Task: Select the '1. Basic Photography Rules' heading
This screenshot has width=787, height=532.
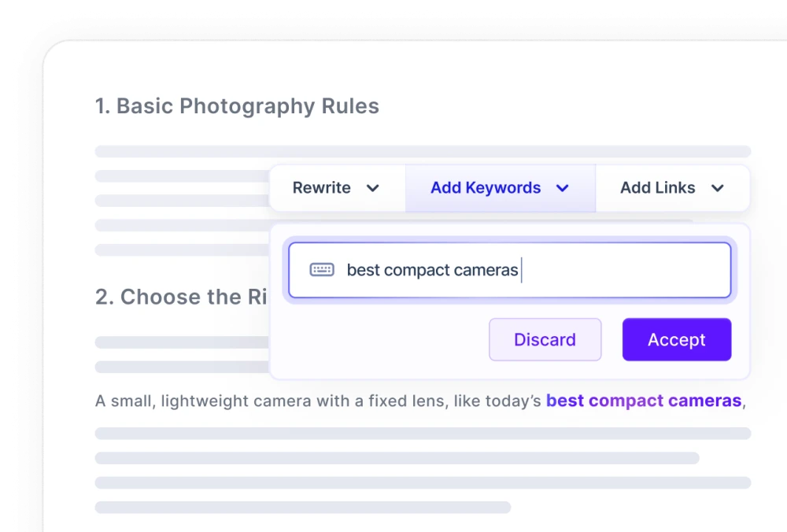Action: 237,106
